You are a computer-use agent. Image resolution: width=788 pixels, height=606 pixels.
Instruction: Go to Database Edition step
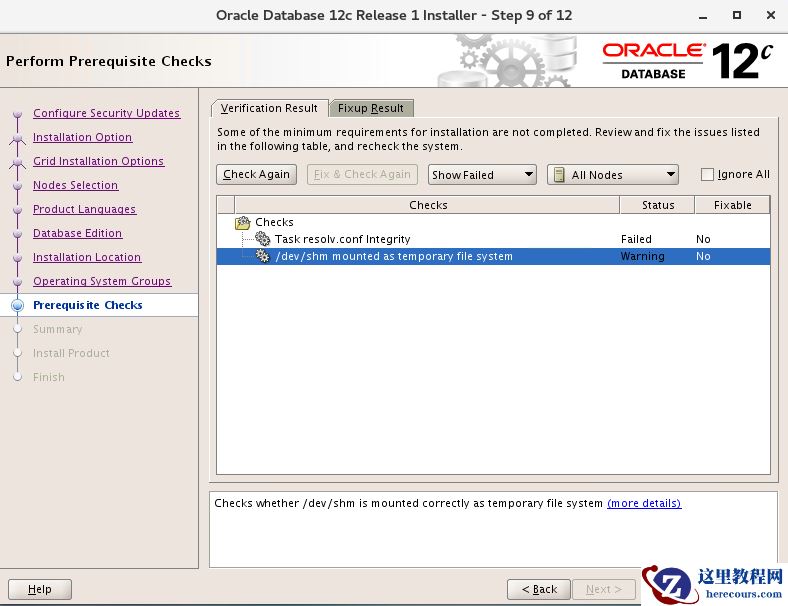[77, 233]
